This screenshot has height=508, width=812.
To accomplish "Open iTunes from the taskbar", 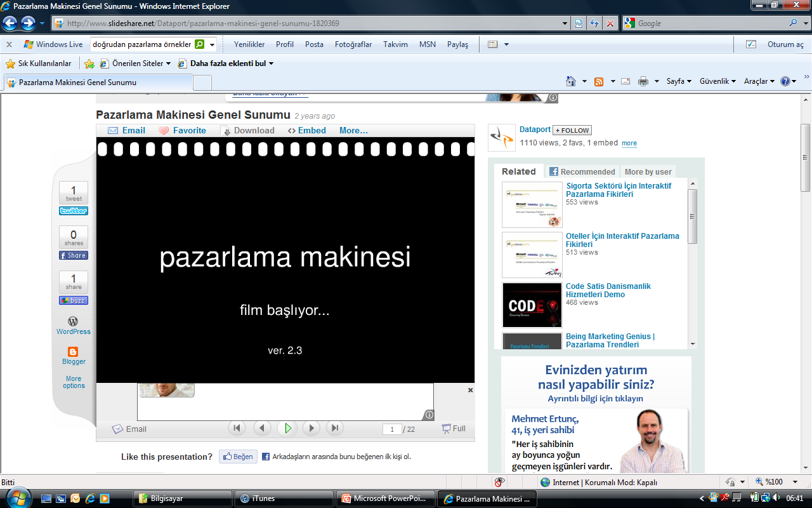I will pyautogui.click(x=284, y=498).
